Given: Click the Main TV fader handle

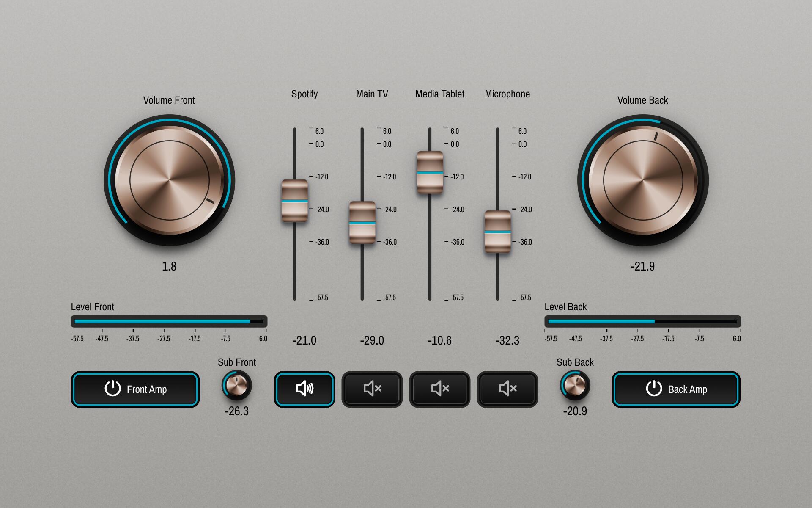Looking at the screenshot, I should point(362,223).
